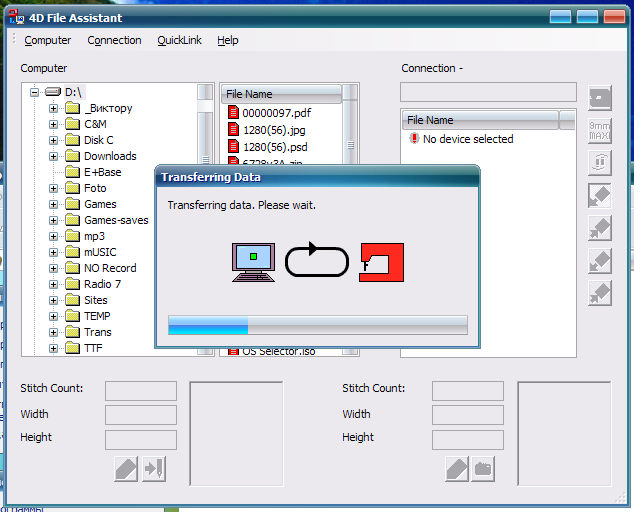
Task: Expand the Games folder in tree
Action: (x=54, y=204)
